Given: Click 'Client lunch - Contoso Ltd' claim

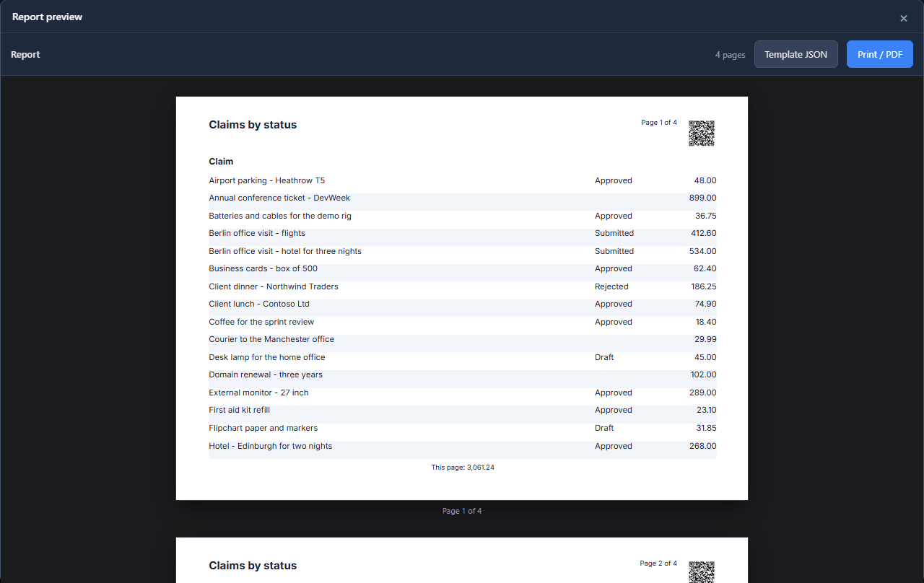Looking at the screenshot, I should pos(259,304).
